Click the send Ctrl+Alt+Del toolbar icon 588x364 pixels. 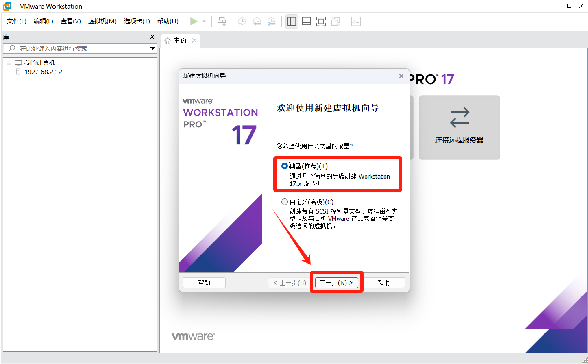(222, 21)
